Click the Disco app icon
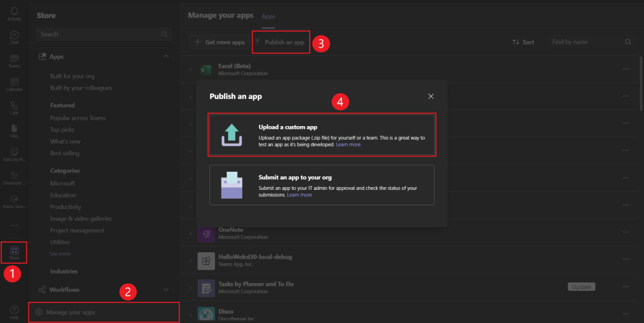This screenshot has height=323, width=644. [206, 314]
